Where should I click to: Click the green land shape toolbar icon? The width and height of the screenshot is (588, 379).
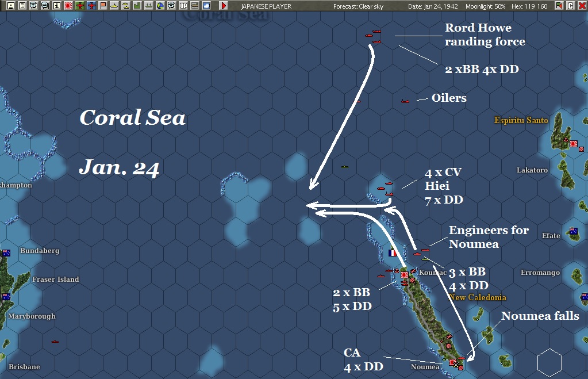[x=137, y=6]
